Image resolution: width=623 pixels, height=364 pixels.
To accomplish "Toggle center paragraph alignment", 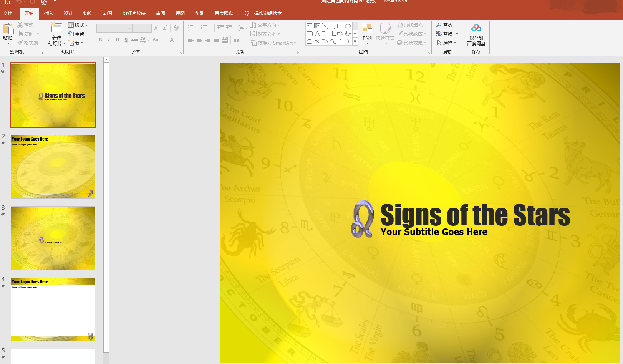I will coord(199,40).
